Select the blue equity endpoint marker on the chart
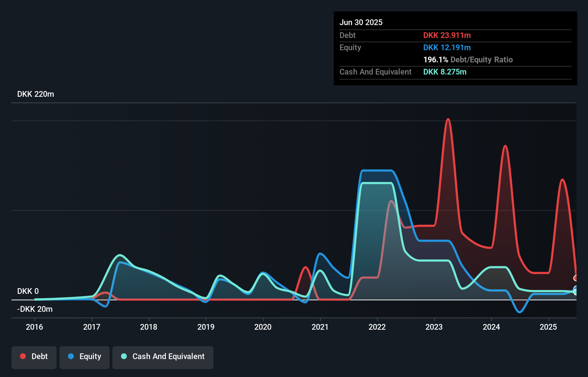The image size is (588, 377). coord(576,289)
